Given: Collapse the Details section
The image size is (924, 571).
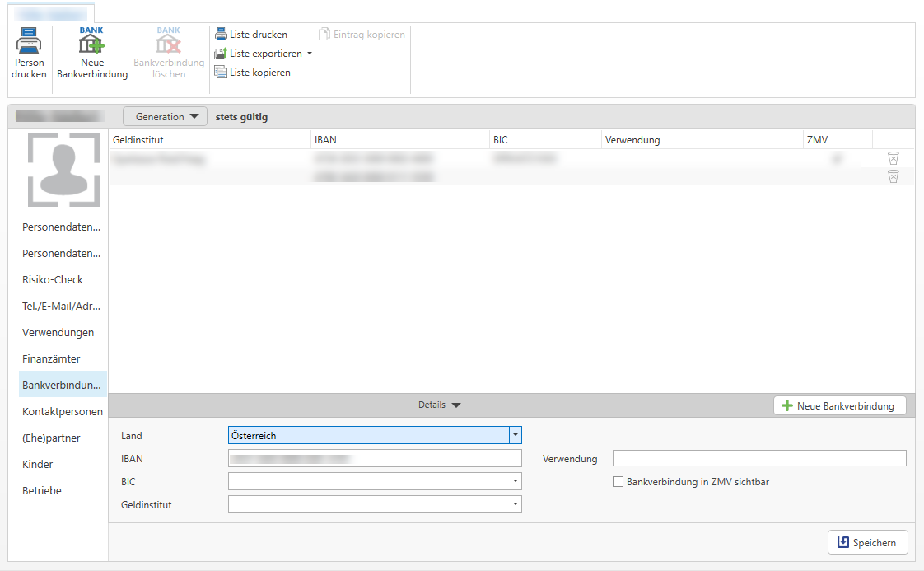Looking at the screenshot, I should (x=440, y=405).
